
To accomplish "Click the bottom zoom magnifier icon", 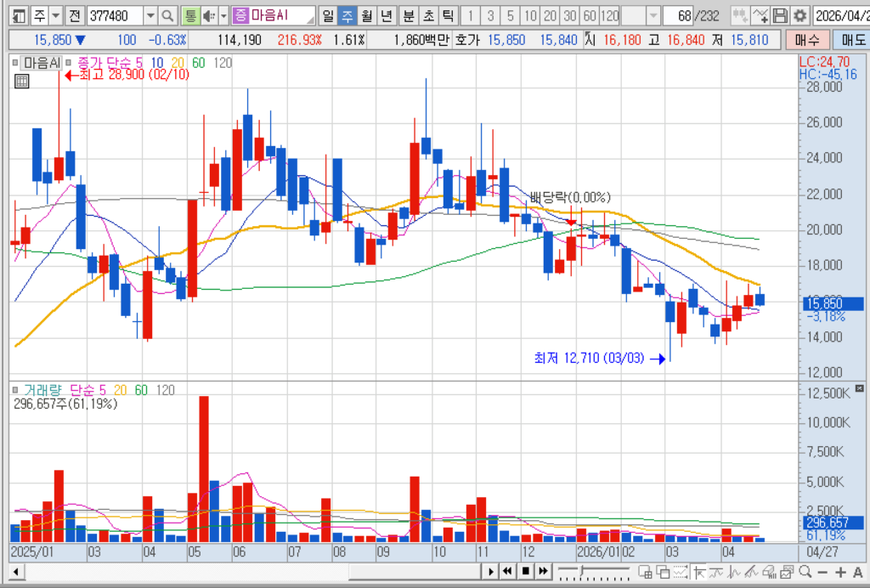I will coord(805,571).
